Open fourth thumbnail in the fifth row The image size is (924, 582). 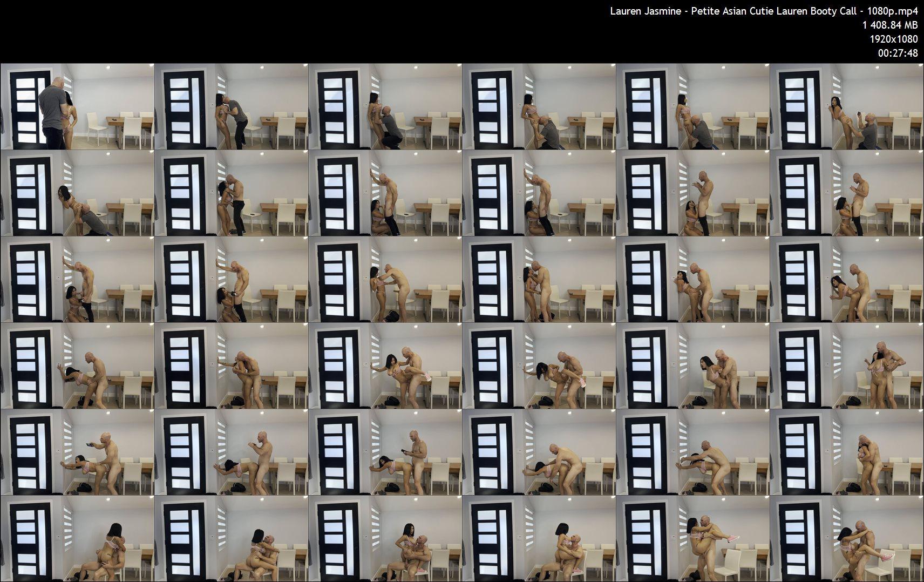539,452
